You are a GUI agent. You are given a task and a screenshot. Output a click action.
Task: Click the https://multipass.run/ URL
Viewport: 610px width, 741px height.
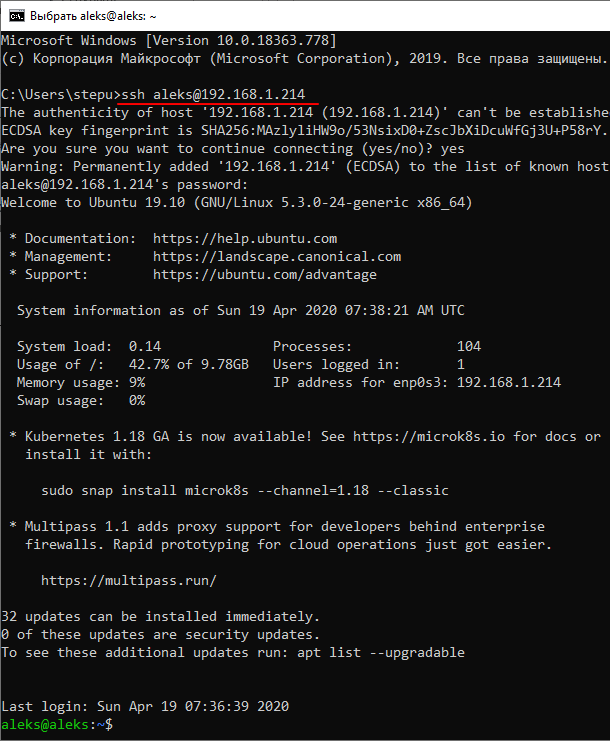point(129,581)
